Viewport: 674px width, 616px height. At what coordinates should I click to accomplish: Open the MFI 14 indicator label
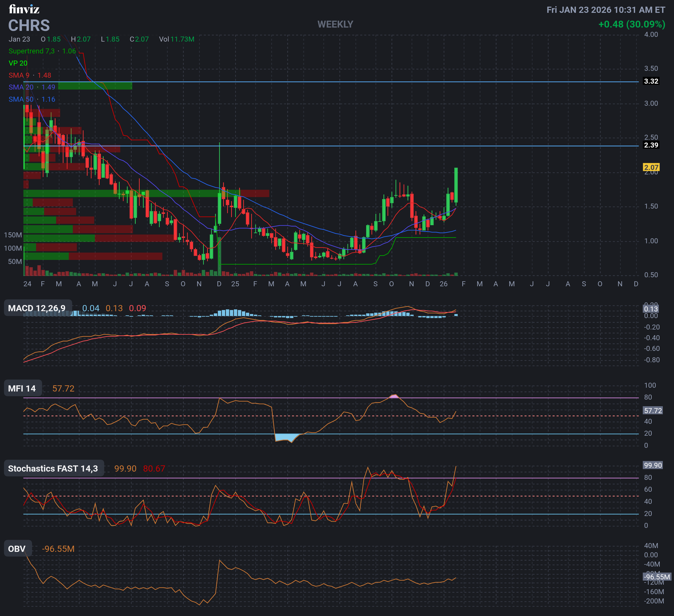pos(22,388)
